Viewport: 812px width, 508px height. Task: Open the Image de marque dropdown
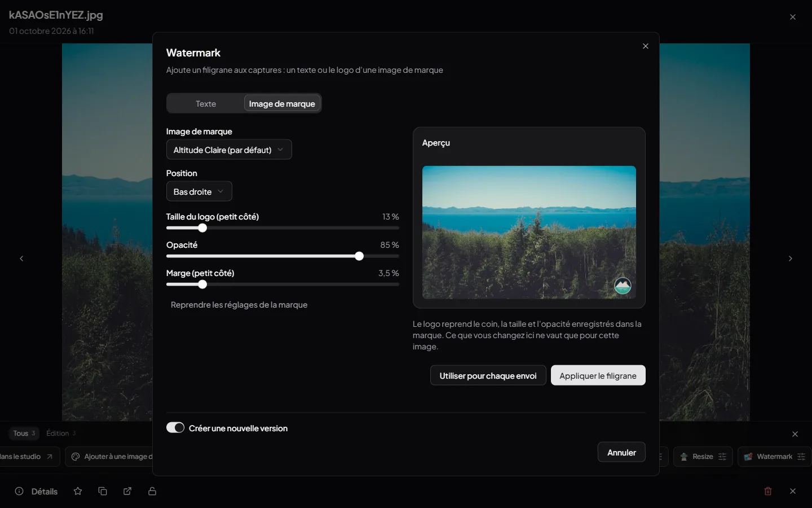tap(229, 150)
